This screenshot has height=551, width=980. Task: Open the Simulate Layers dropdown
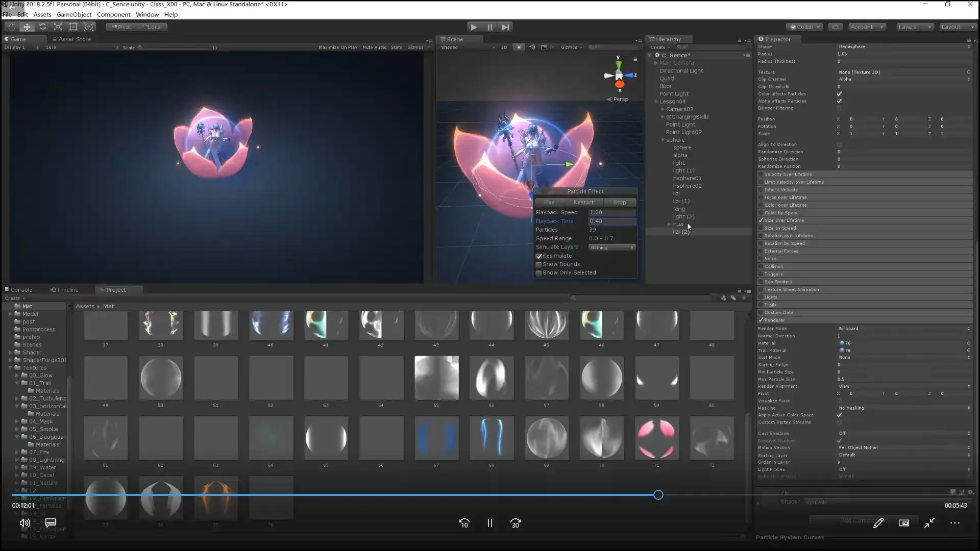click(x=611, y=247)
